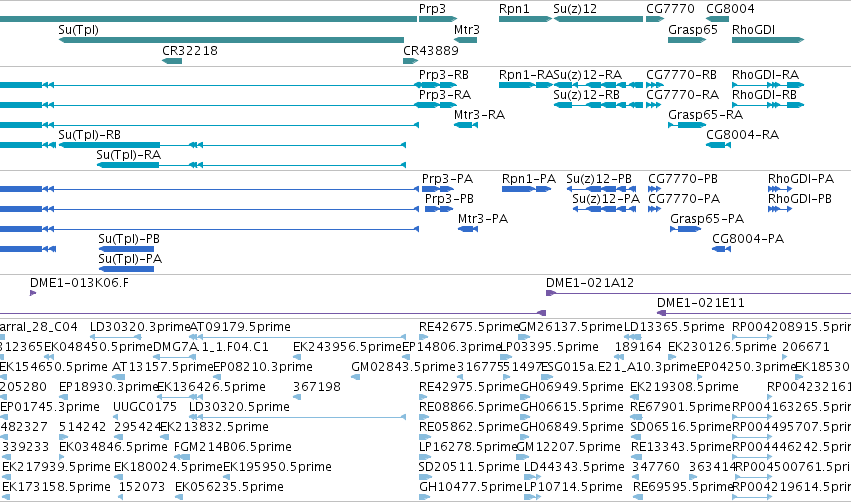Image resolution: width=851 pixels, height=502 pixels.
Task: Click the CG7770-PA protein feature
Action: [x=654, y=209]
